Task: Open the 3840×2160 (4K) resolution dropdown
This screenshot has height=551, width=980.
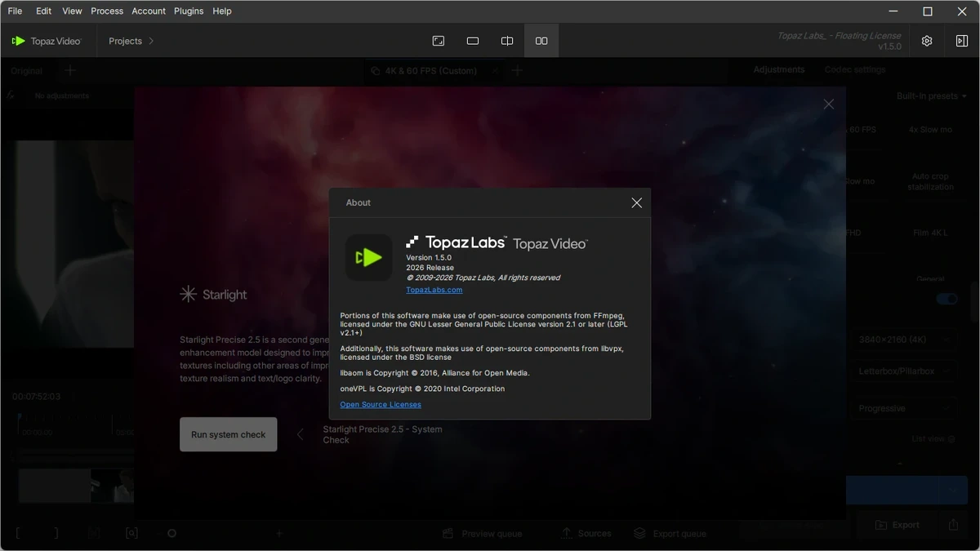Action: [x=902, y=339]
